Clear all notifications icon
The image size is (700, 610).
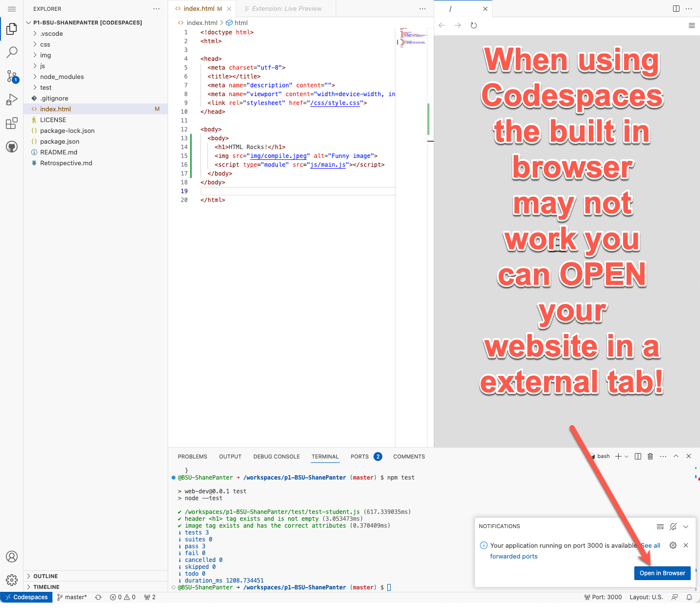pos(660,527)
